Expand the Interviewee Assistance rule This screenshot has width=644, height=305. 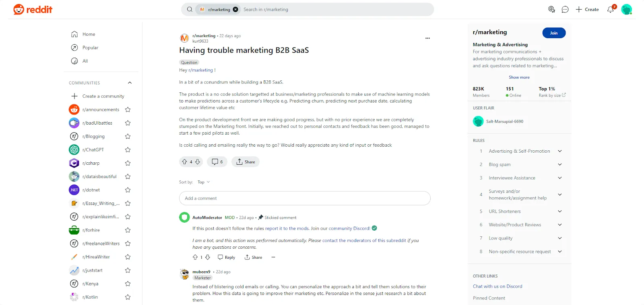(559, 178)
